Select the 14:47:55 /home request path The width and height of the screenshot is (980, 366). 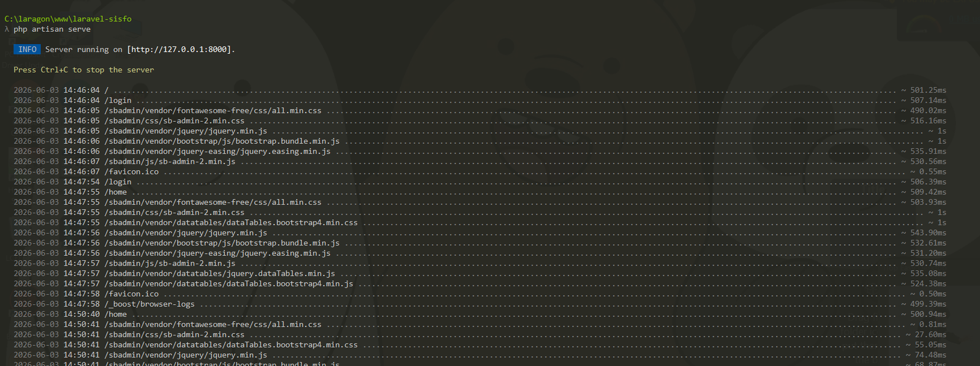point(116,192)
